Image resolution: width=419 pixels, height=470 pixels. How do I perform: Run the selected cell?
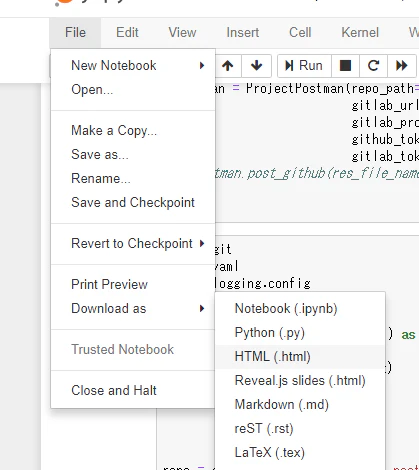[304, 66]
